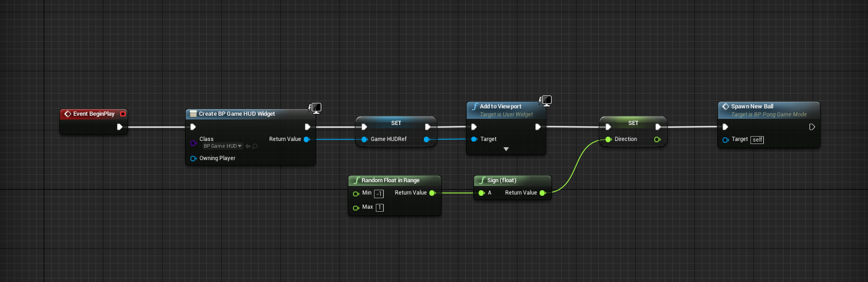
Task: Click the Return Value pin of Random Float in Range
Action: pyautogui.click(x=432, y=193)
